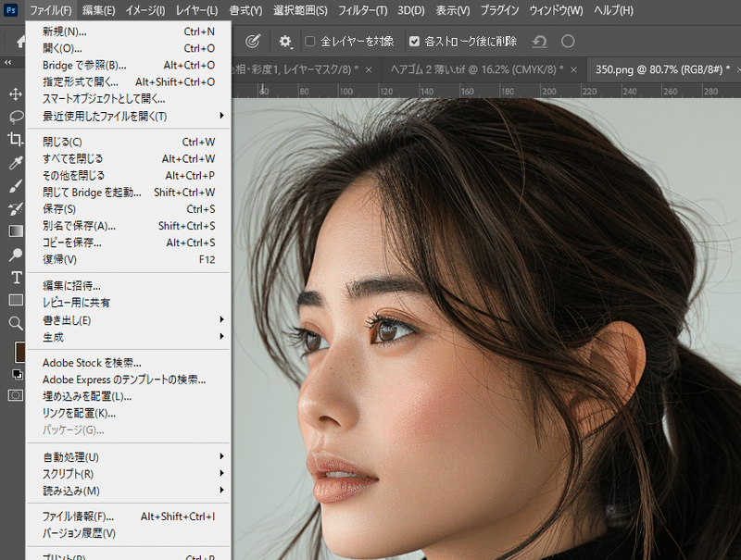Click the undo arrow in options bar
741x560 pixels.
tap(539, 42)
